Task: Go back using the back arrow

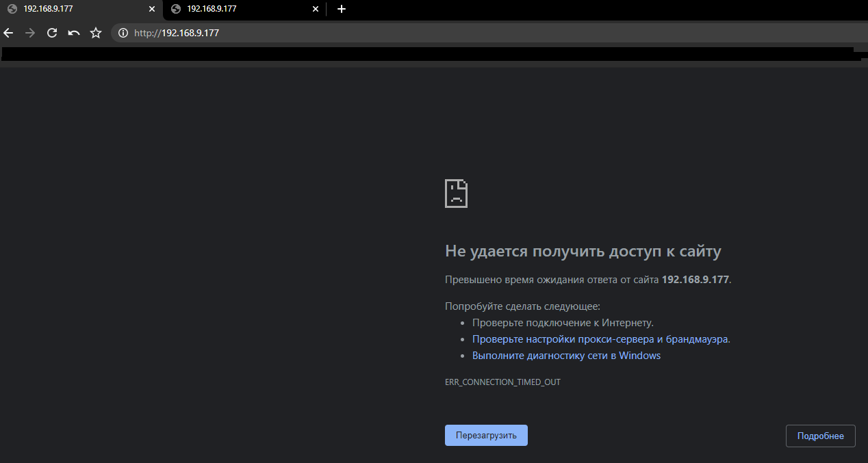Action: tap(8, 33)
